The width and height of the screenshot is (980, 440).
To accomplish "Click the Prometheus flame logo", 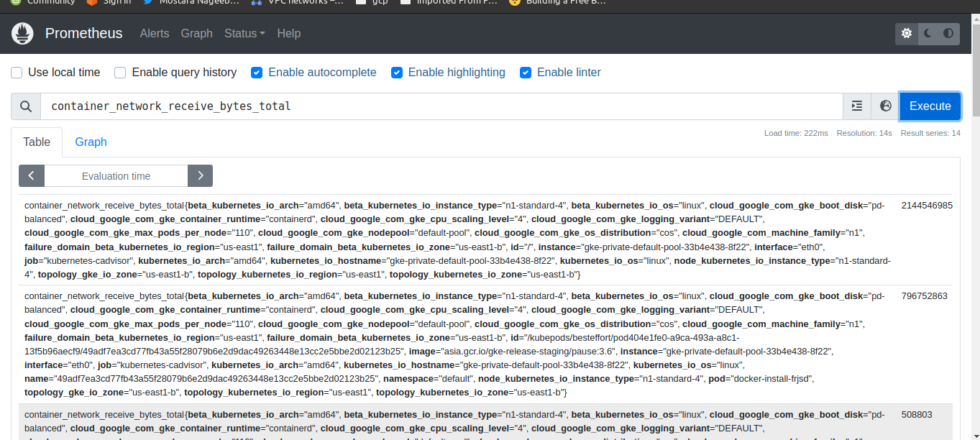I will click(x=23, y=33).
